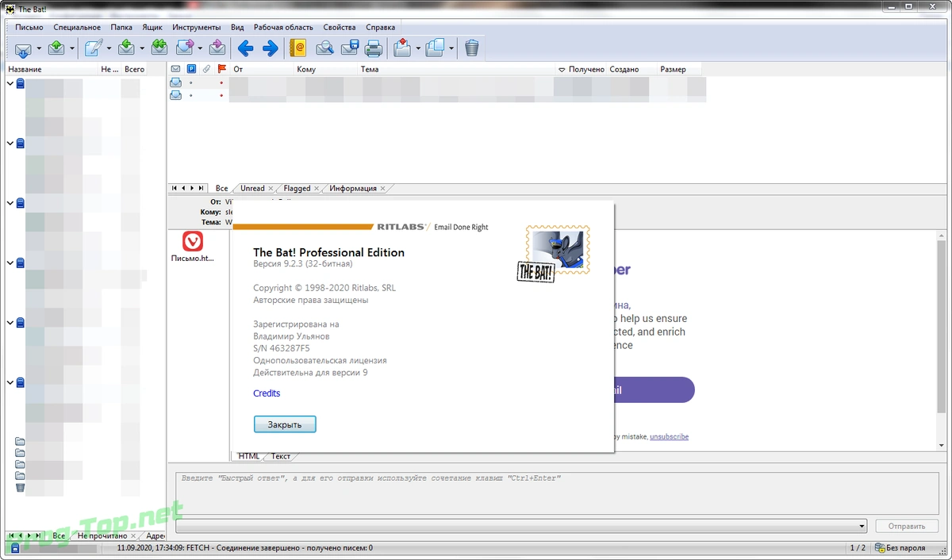This screenshot has height=560, width=952.
Task: Open the Reply dropdown arrow
Action: [143, 48]
